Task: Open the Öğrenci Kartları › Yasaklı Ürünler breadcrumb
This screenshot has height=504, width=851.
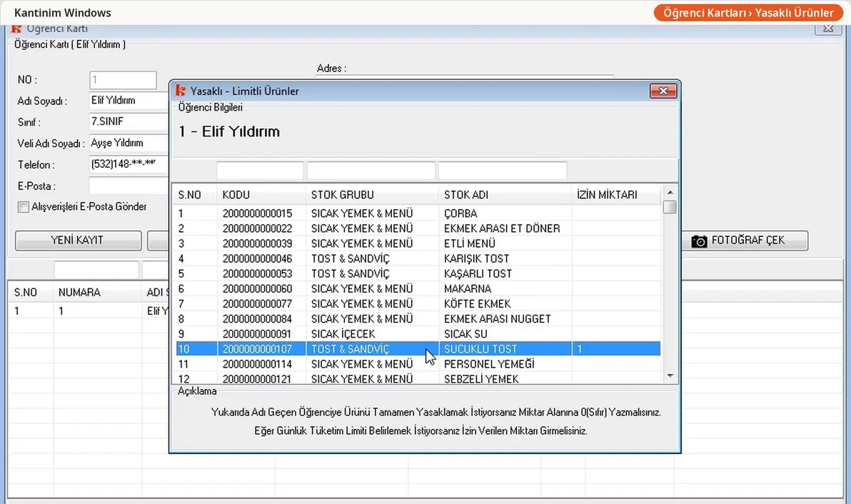Action: 748,12
